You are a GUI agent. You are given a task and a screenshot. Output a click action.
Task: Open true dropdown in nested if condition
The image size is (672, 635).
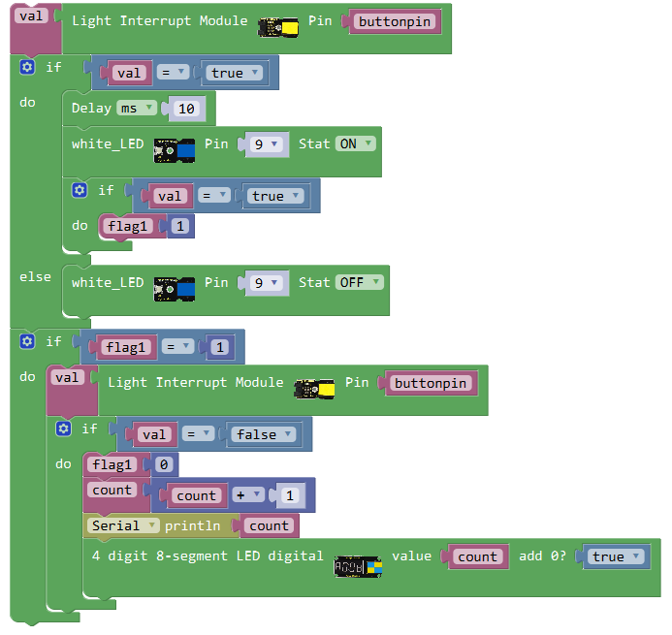tap(275, 196)
